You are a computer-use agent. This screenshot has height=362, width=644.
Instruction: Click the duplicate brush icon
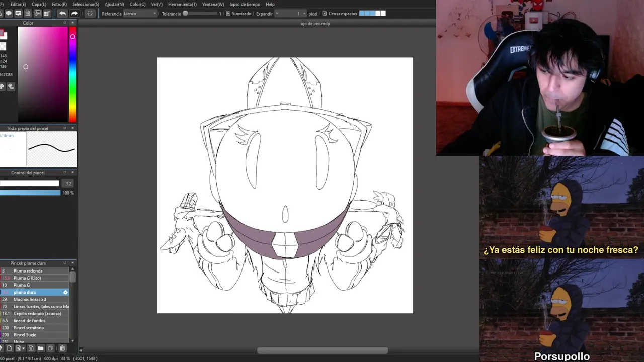(x=50, y=348)
